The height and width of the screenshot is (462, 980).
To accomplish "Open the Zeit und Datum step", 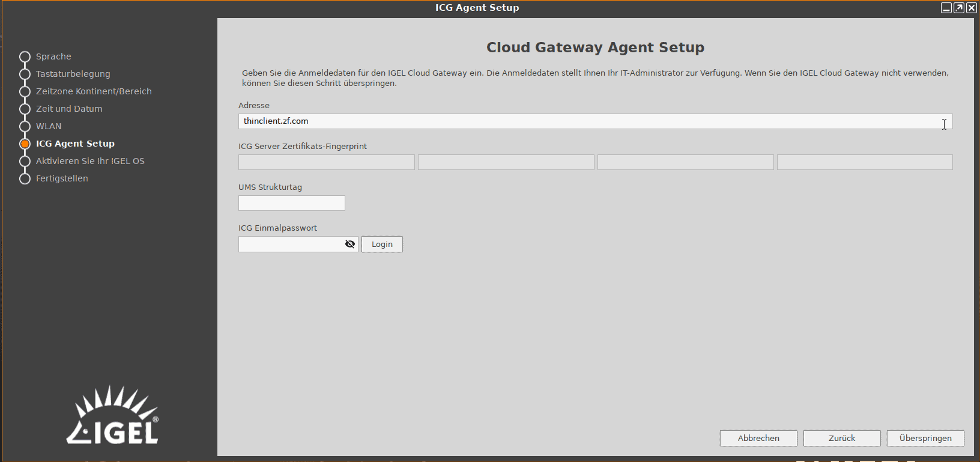I will pos(69,109).
